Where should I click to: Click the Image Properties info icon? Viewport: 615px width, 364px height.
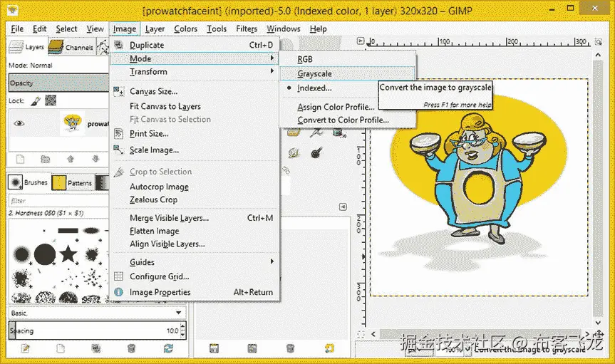point(118,292)
